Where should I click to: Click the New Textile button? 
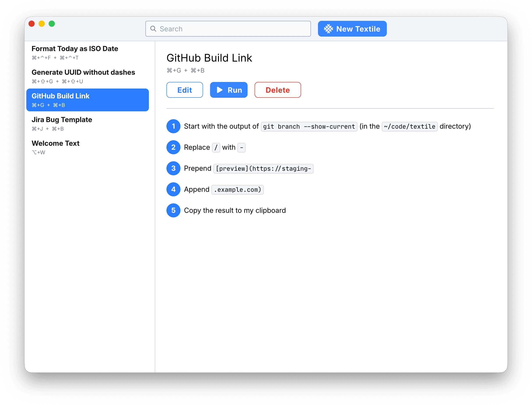352,29
